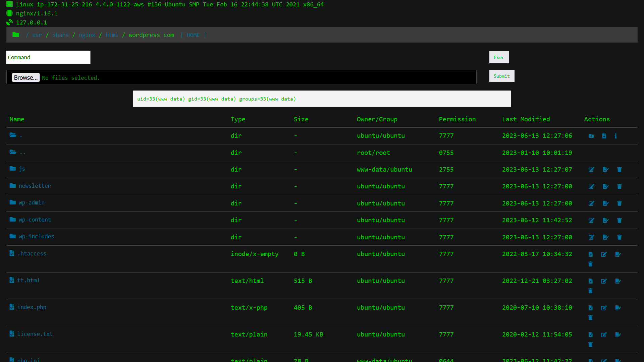
Task: Click the pencil-square rename icon for .htaccess
Action: 604,254
